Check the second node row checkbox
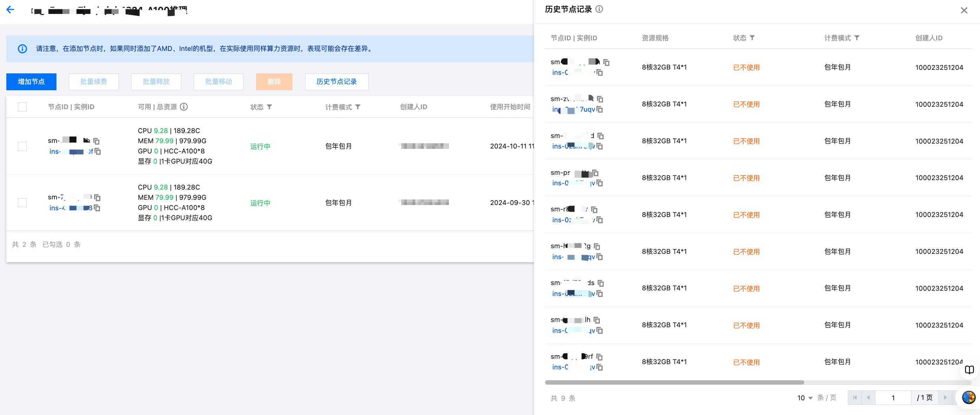The image size is (980, 415). [x=22, y=203]
